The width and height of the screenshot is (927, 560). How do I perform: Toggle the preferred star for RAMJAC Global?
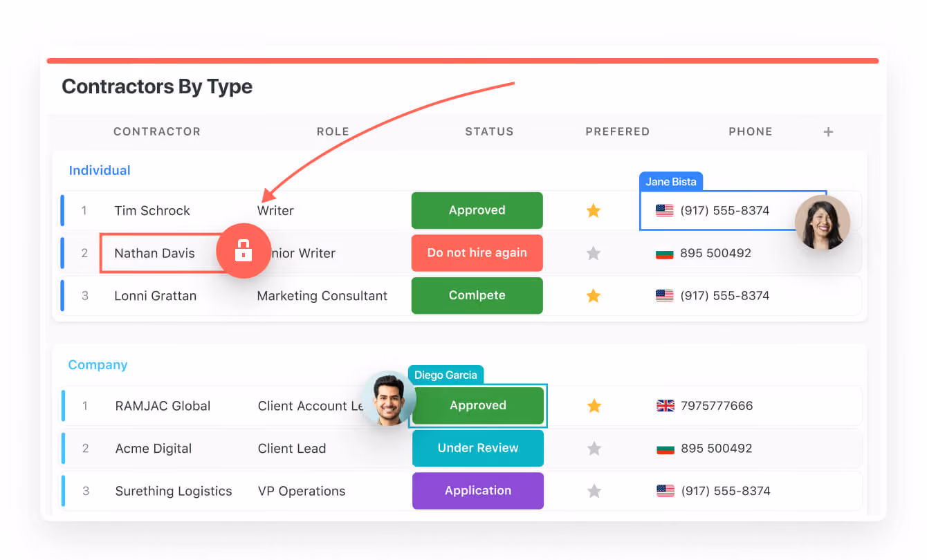594,406
